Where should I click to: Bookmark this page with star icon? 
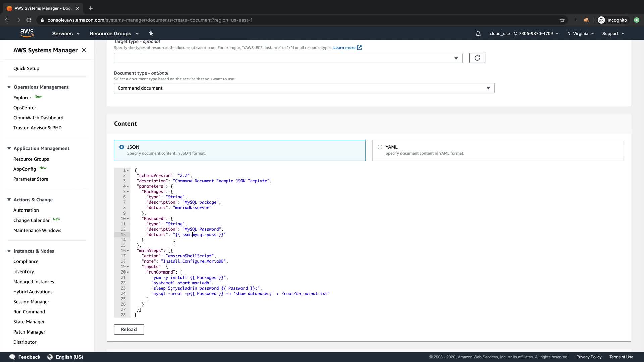(562, 20)
